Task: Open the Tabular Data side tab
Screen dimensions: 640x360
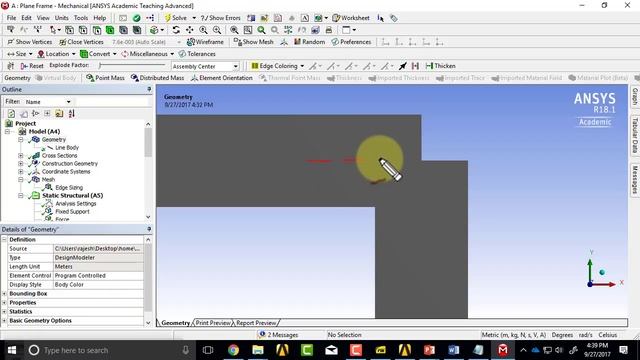Action: pos(635,135)
